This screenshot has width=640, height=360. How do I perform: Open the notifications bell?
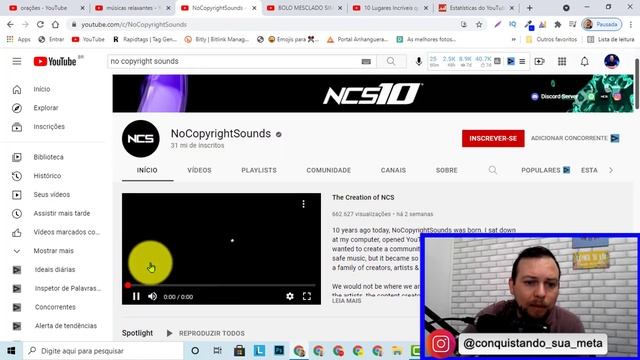point(584,61)
